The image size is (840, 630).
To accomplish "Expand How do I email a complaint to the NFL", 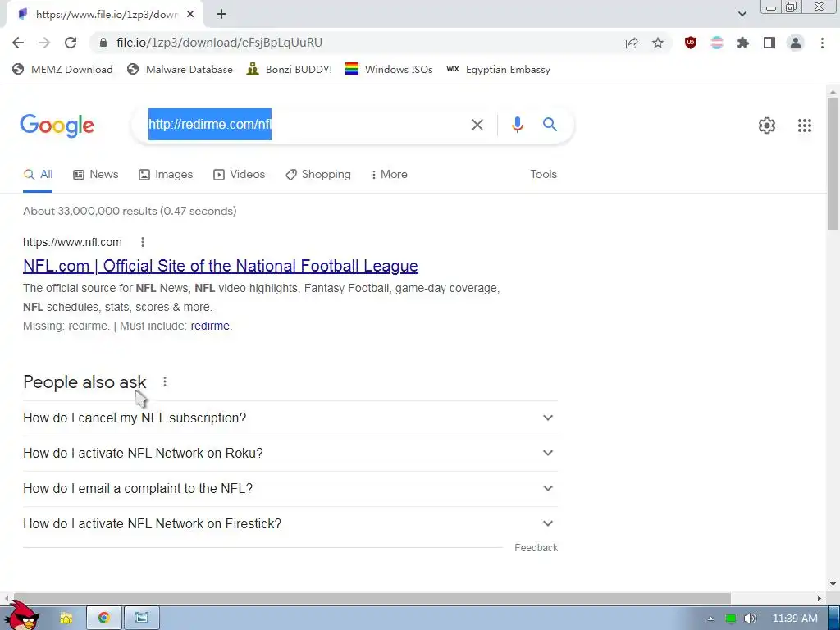I will (290, 489).
